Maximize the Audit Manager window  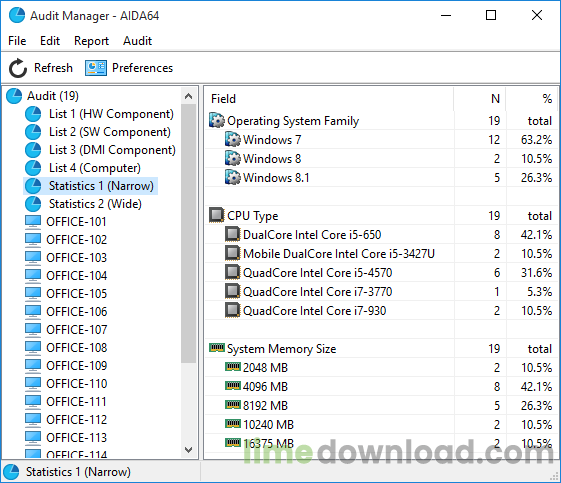click(x=491, y=15)
